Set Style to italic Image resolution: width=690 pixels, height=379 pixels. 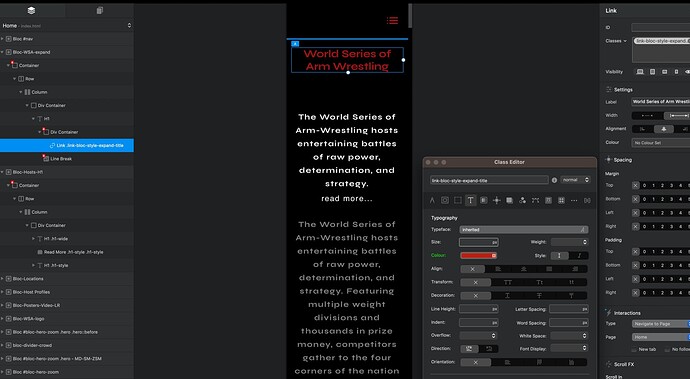[579, 255]
